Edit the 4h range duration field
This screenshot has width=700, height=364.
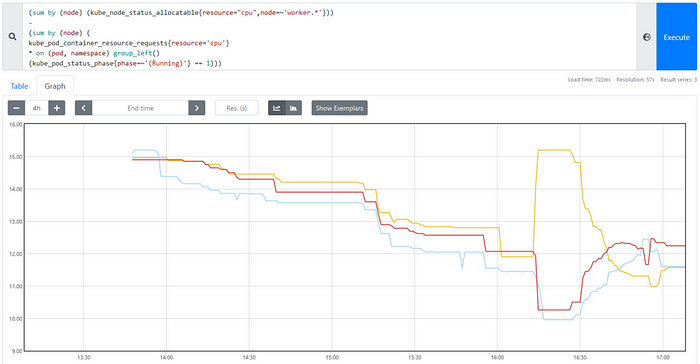37,108
